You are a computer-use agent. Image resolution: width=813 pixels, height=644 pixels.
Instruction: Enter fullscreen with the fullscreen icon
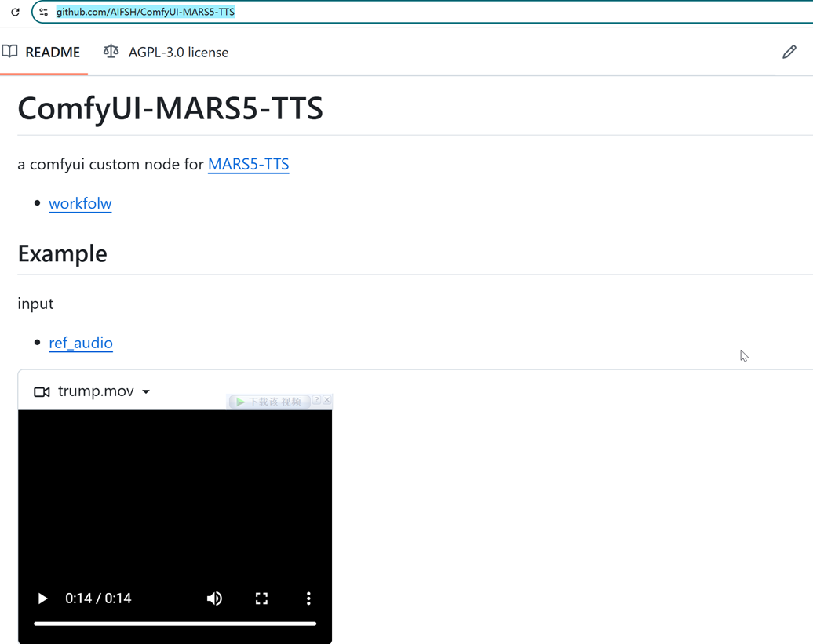point(261,598)
